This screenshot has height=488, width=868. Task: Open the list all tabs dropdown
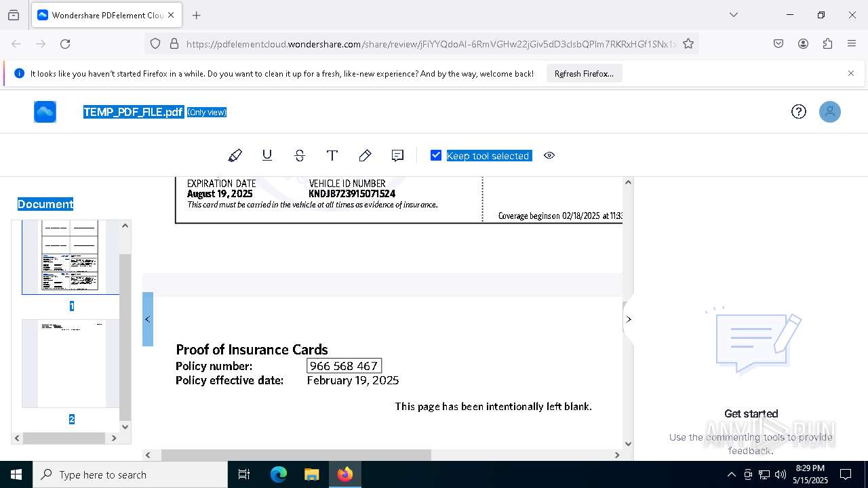coord(733,15)
